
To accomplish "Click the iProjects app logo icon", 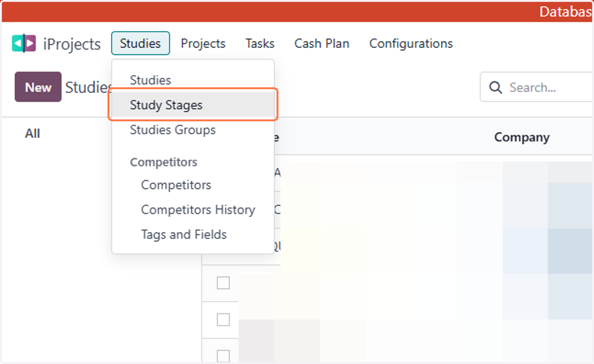I will (x=24, y=44).
